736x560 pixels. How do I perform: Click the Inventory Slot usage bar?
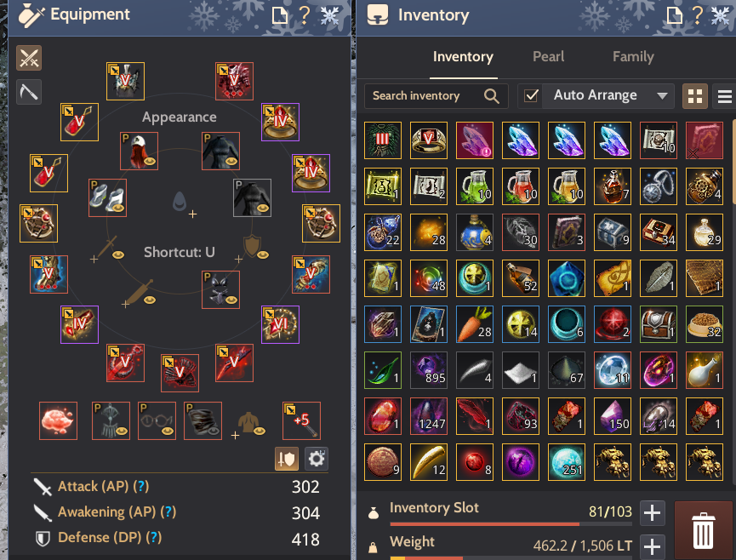[x=511, y=523]
